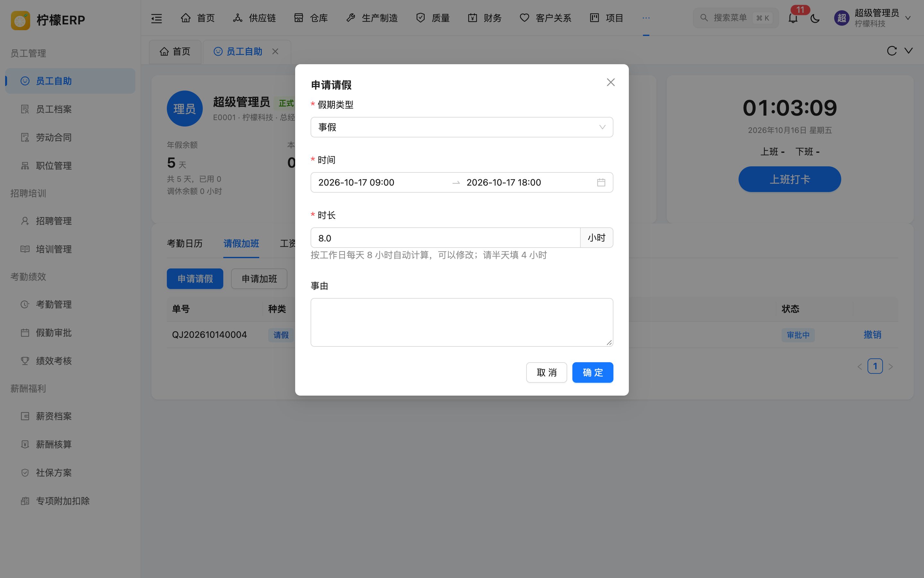The height and width of the screenshot is (578, 924).
Task: Click the 申请加班 button
Action: click(x=259, y=279)
